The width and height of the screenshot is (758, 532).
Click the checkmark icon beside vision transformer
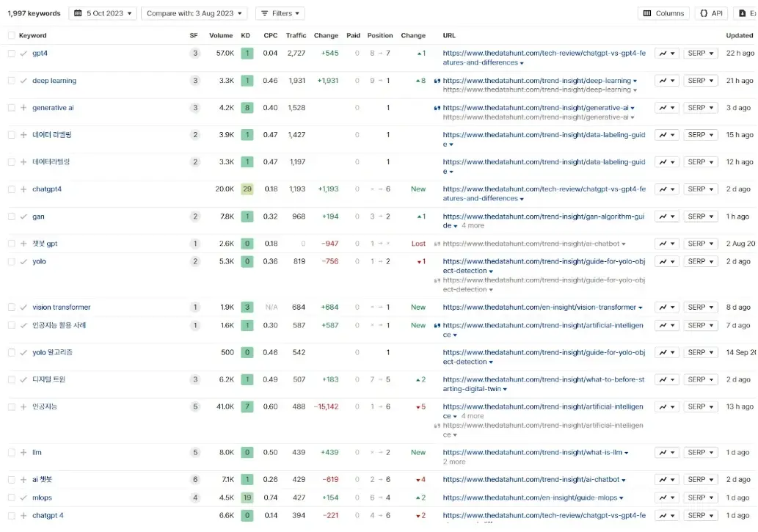point(23,307)
